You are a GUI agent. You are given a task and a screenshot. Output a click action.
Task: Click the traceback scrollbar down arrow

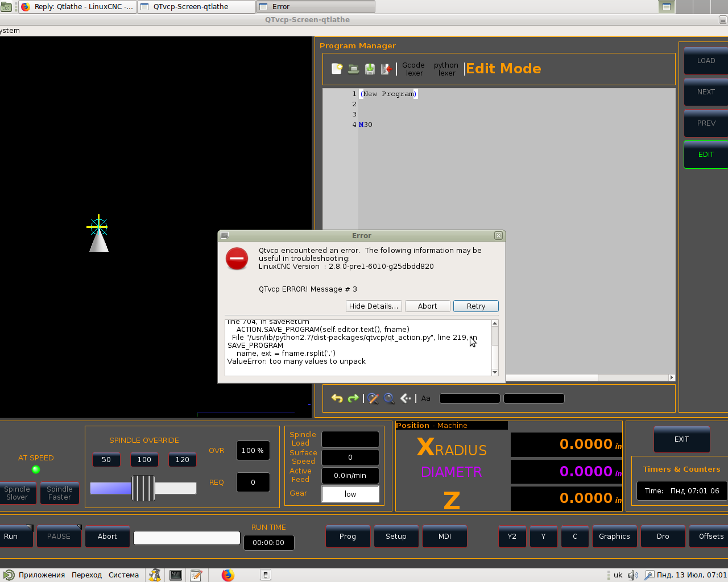coord(495,372)
